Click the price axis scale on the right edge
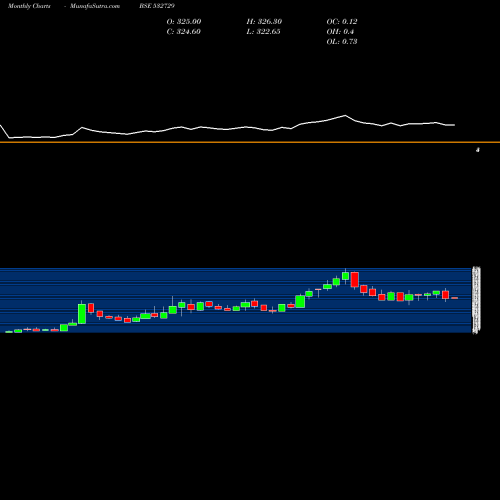The image size is (500, 500). click(477, 300)
